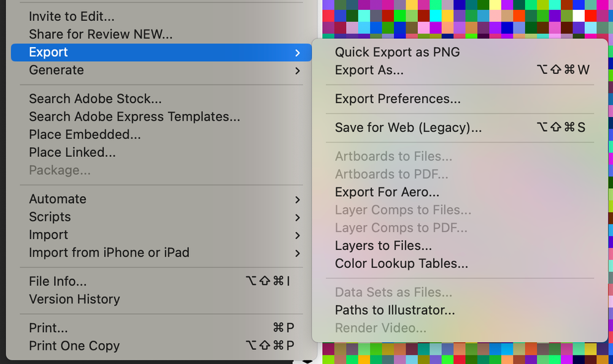Open Import from iPhone or iPad submenu
The width and height of the screenshot is (613, 364).
(109, 252)
